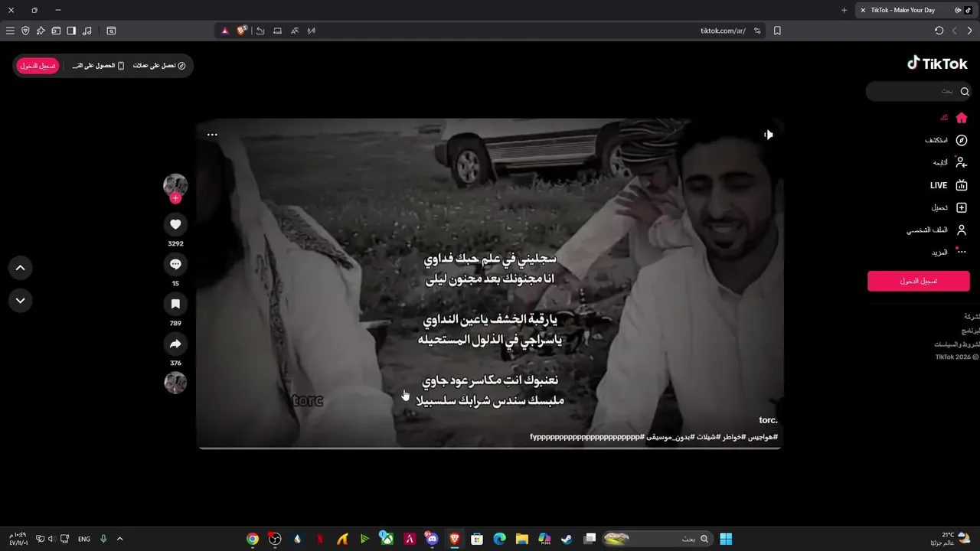Open the Brave VPN shield toolbar icon
Screen dimensions: 980x551
(25, 31)
